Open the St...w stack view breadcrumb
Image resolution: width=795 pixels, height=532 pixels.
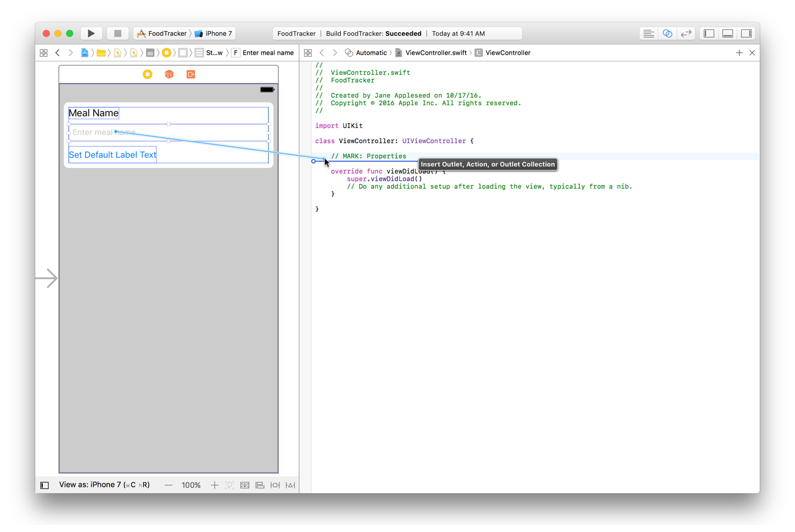click(x=209, y=53)
